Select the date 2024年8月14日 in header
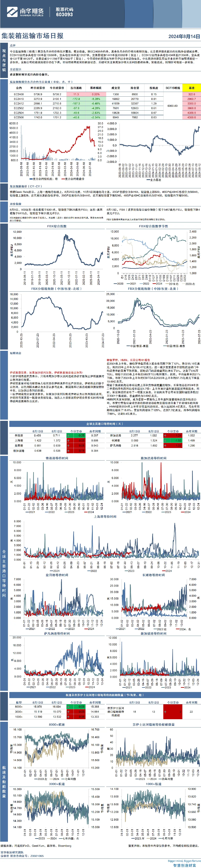Image resolution: width=201 pixels, height=868 pixels. [x=184, y=36]
